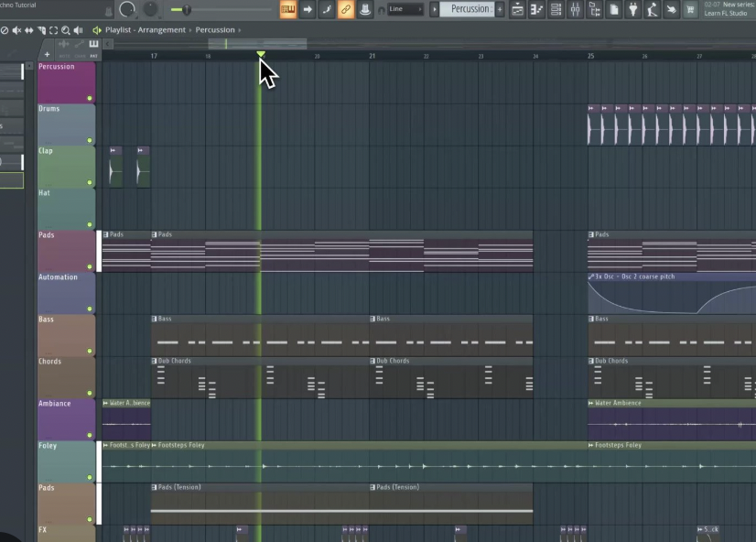Open the Channel rack view icon
This screenshot has width=756, height=542.
point(556,9)
